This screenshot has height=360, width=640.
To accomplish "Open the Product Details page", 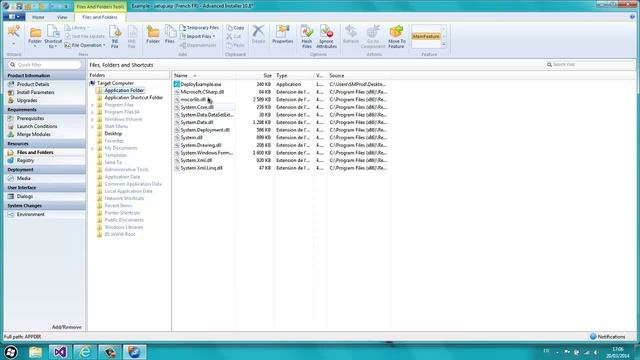I will point(33,84).
